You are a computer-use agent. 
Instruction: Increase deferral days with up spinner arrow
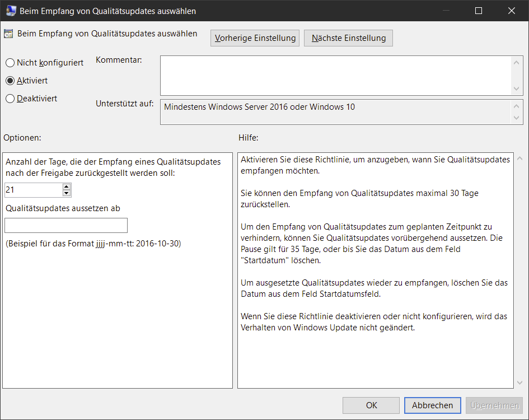(x=67, y=186)
